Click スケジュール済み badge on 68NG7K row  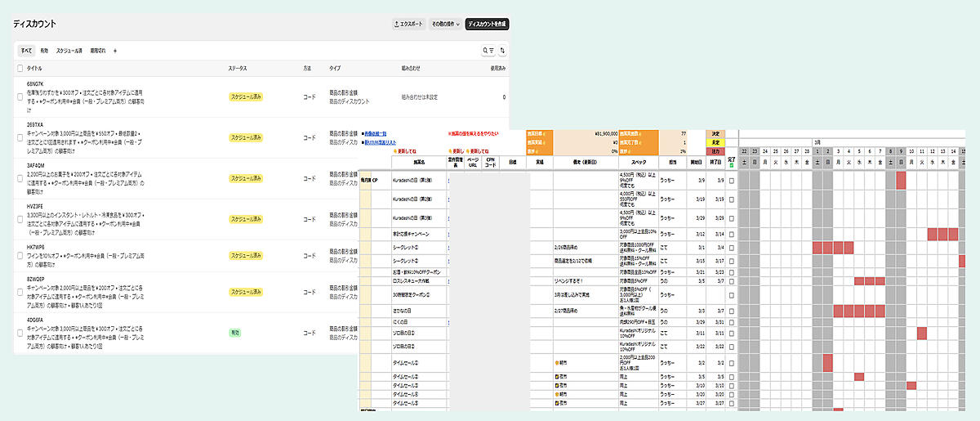click(245, 96)
